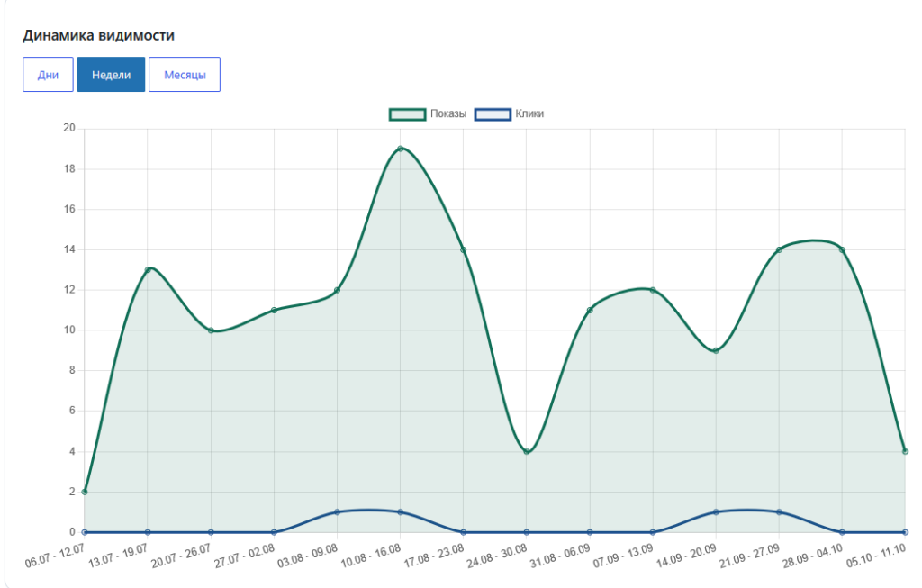This screenshot has width=922, height=588.
Task: Click the x-axis label "14.09 - 20.09"
Action: click(x=686, y=555)
